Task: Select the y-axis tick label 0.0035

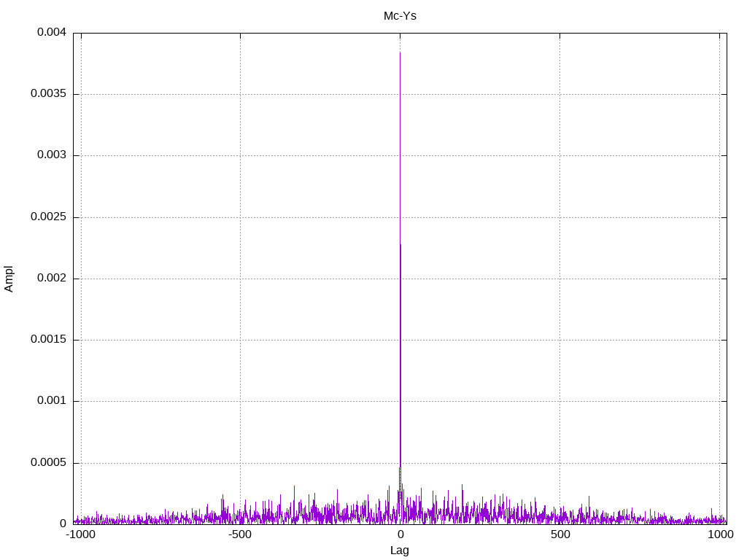Action: coord(48,93)
